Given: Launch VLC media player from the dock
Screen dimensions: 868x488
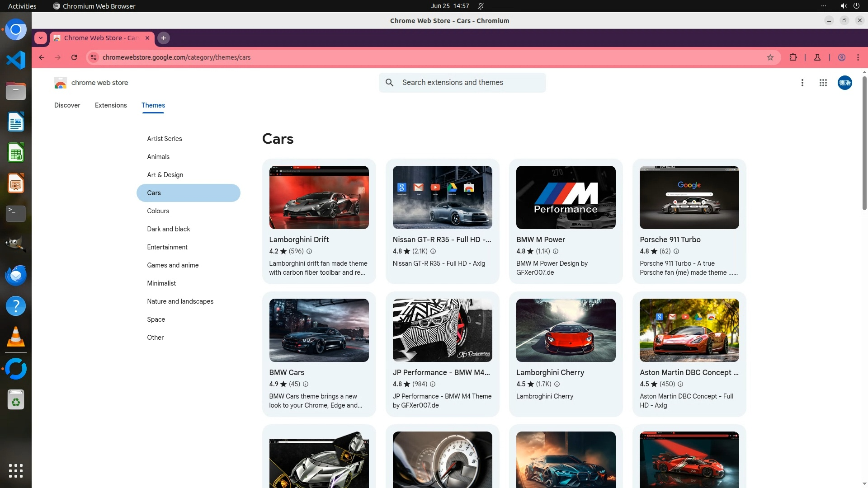Looking at the screenshot, I should (16, 337).
